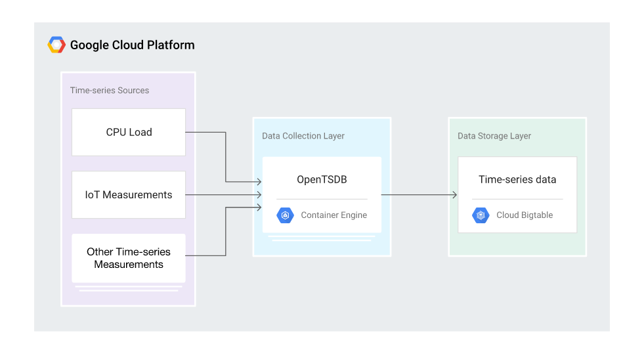Click the Google Cloud Platform heading text
The height and width of the screenshot is (350, 644).
pyautogui.click(x=132, y=45)
